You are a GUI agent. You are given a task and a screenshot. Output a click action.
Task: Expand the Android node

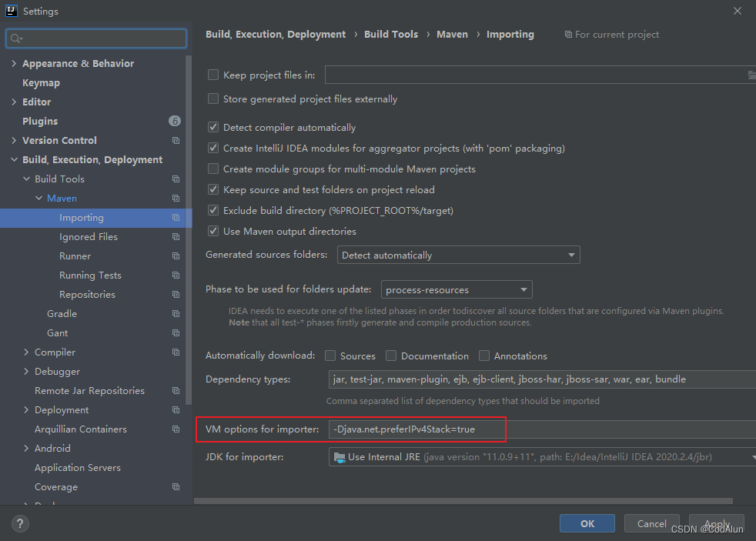(26, 449)
